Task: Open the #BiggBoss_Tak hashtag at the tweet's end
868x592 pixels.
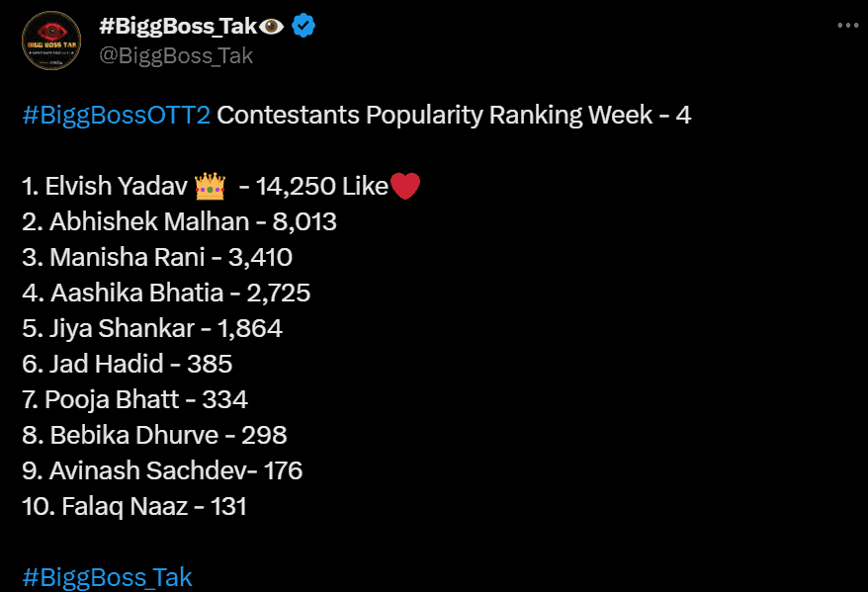Action: click(x=107, y=577)
